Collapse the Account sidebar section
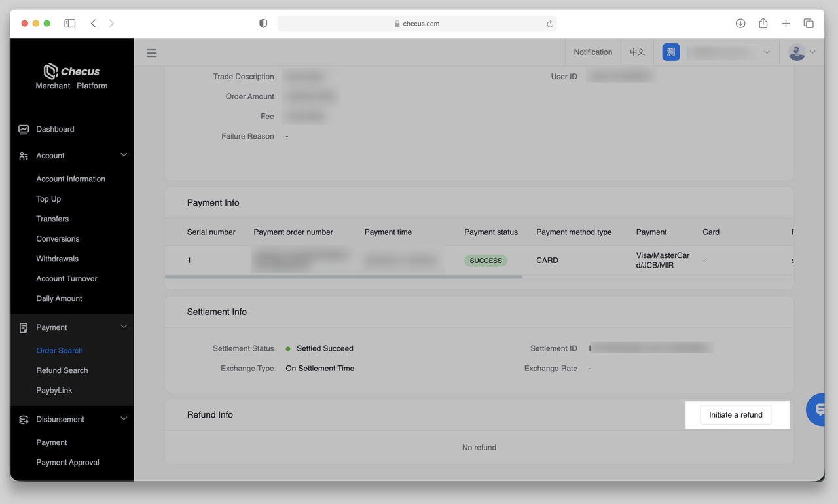This screenshot has height=504, width=838. pyautogui.click(x=124, y=155)
